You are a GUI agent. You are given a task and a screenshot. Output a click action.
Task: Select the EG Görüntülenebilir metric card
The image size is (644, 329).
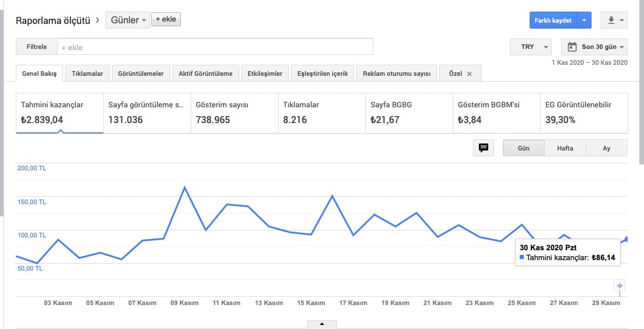coord(584,113)
